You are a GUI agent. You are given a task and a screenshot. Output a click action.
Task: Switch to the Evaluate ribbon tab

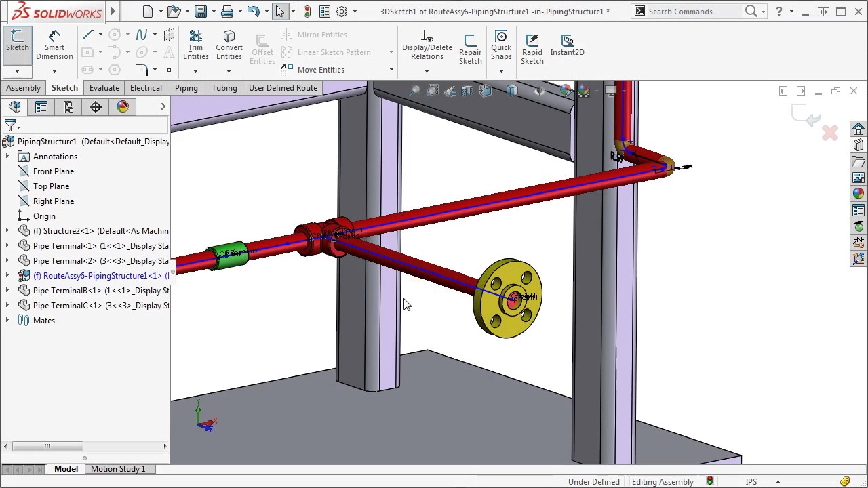click(x=104, y=88)
